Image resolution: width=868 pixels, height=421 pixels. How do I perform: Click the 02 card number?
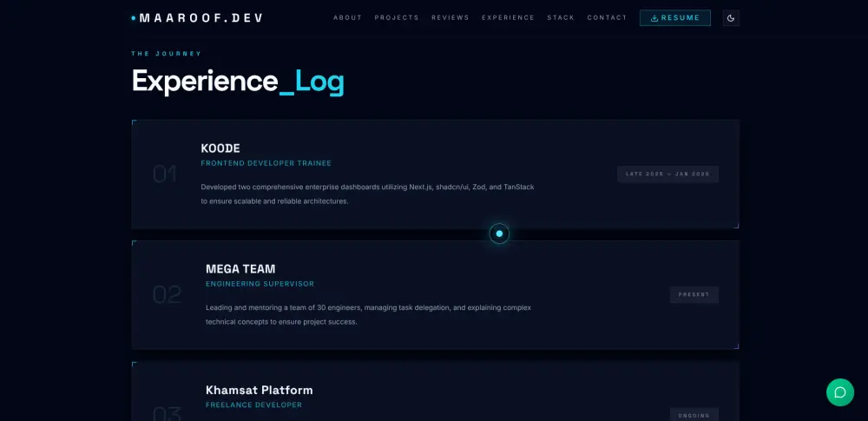167,295
